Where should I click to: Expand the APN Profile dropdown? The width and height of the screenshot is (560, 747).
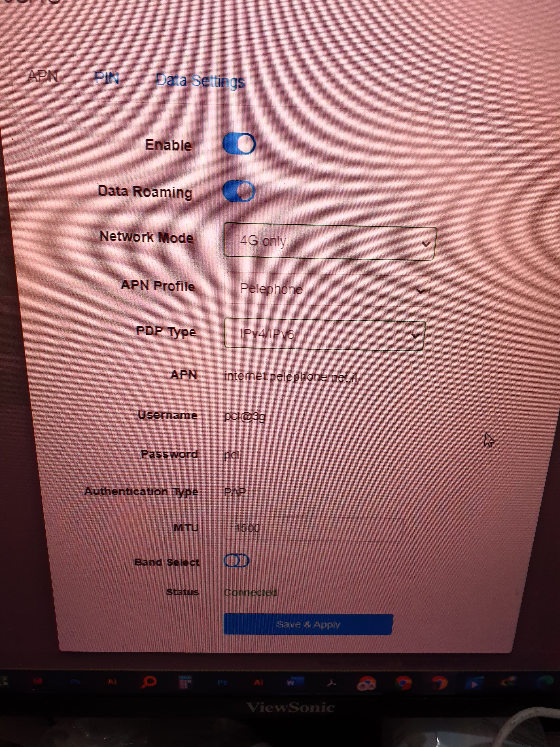click(327, 290)
